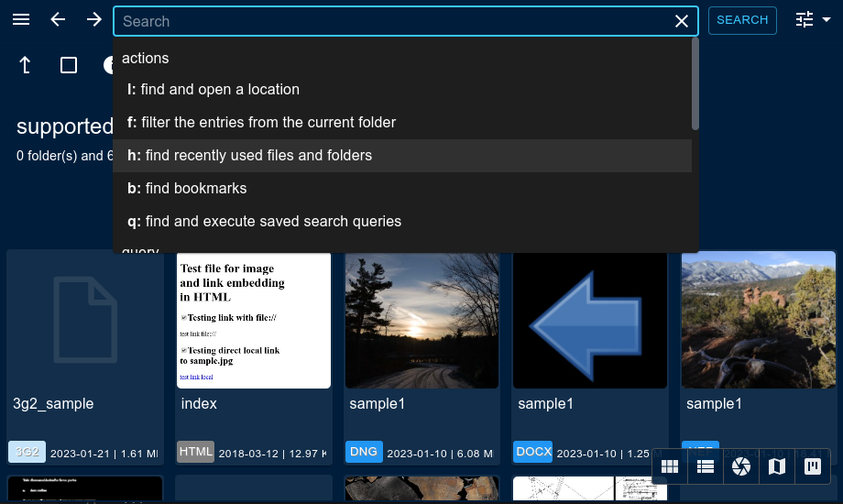Click '2023-01-21' date of 3g2_sample
Image resolution: width=843 pixels, height=504 pixels.
80,454
